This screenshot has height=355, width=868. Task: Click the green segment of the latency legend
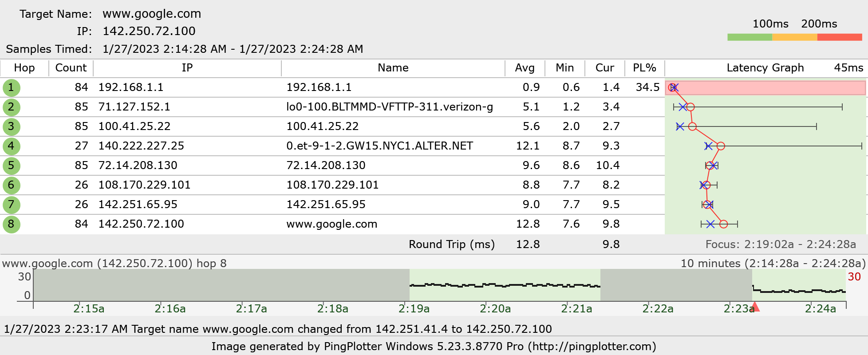pos(750,37)
